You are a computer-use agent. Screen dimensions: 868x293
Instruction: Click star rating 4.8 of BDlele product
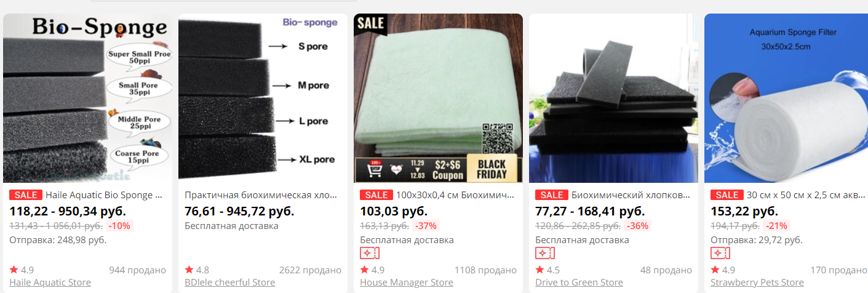[197, 270]
